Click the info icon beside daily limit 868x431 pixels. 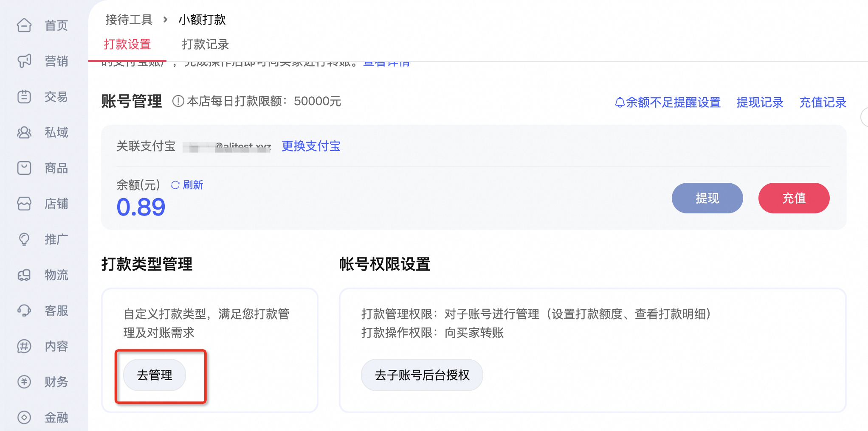[x=178, y=101]
